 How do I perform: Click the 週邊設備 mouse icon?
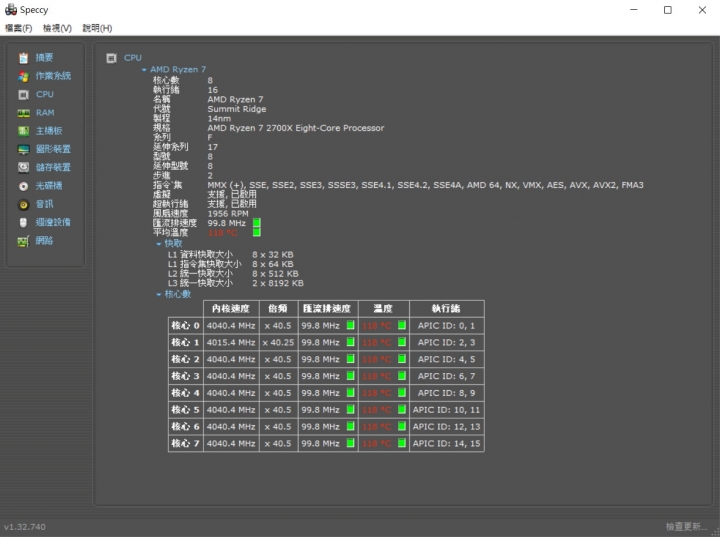click(x=23, y=222)
